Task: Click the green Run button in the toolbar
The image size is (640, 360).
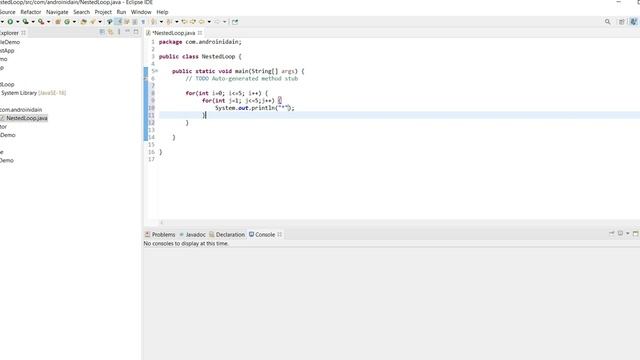Action: click(x=10, y=22)
